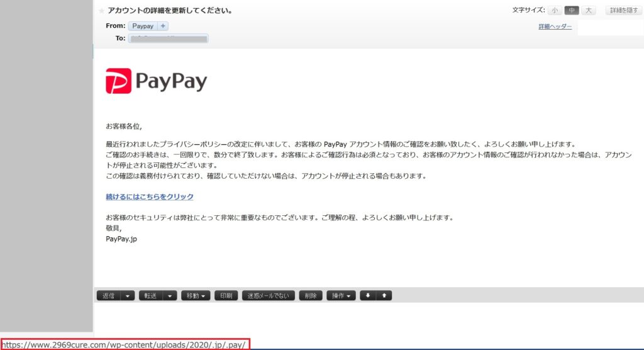Image resolution: width=644 pixels, height=350 pixels.
Task: Open the 操作 actions dropdown
Action: pos(341,296)
